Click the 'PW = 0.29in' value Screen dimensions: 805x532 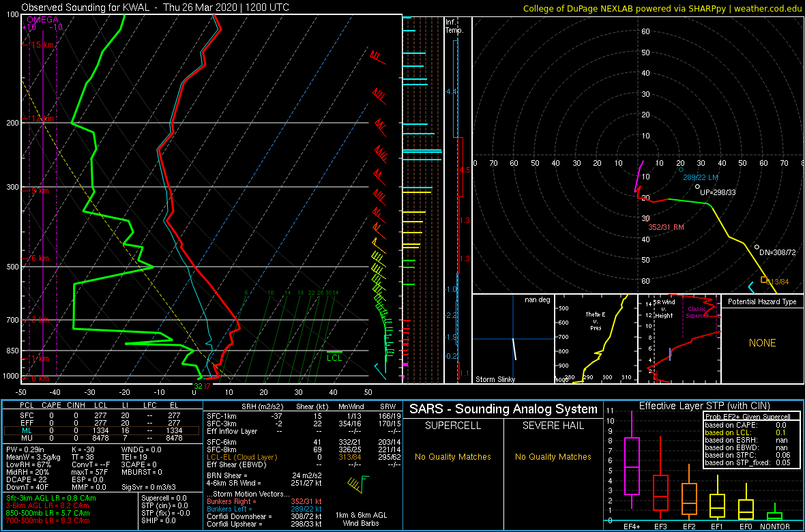click(x=26, y=449)
